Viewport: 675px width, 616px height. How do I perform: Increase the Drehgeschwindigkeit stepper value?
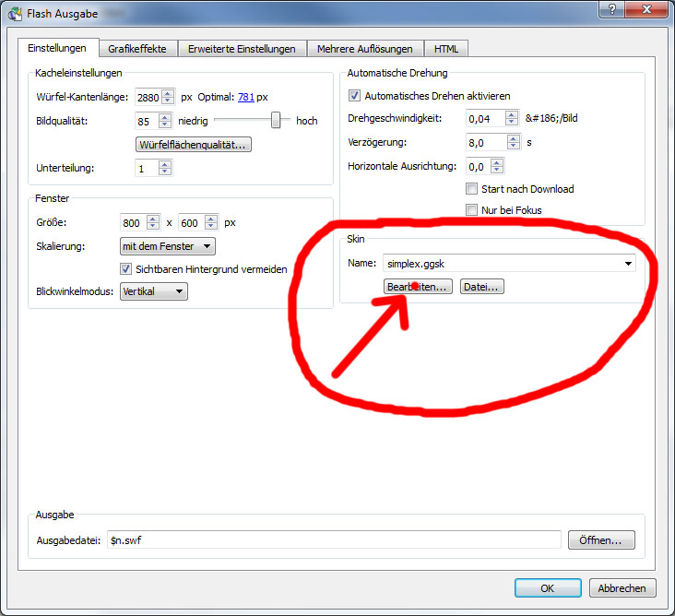(512, 114)
